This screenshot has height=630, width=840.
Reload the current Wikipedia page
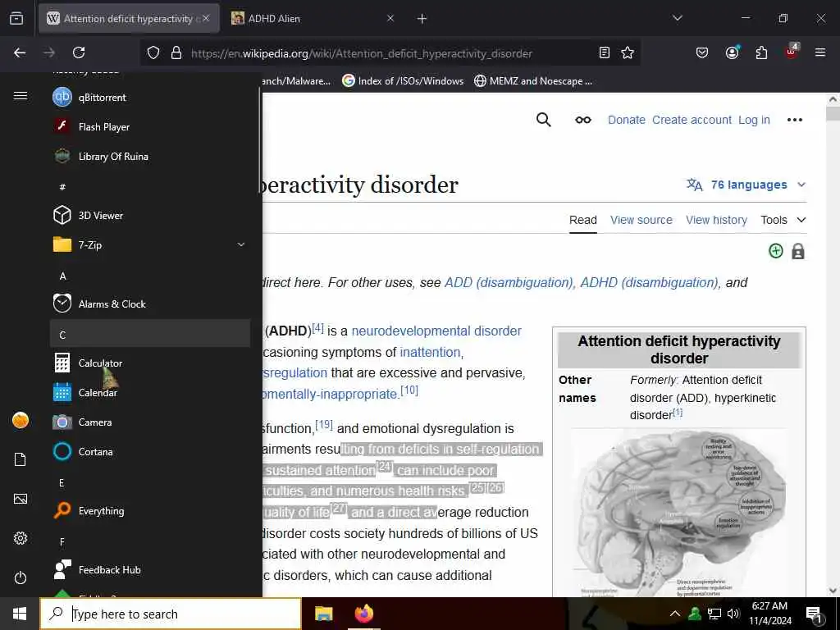coord(79,52)
